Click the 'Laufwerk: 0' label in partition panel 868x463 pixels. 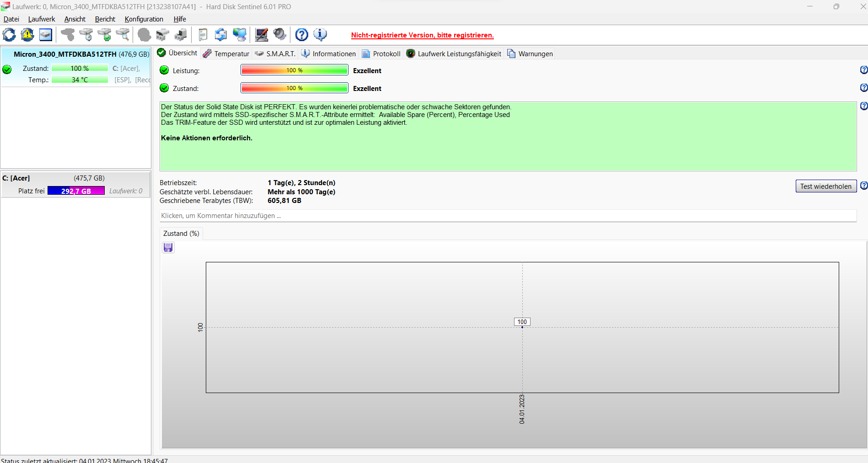(x=126, y=191)
